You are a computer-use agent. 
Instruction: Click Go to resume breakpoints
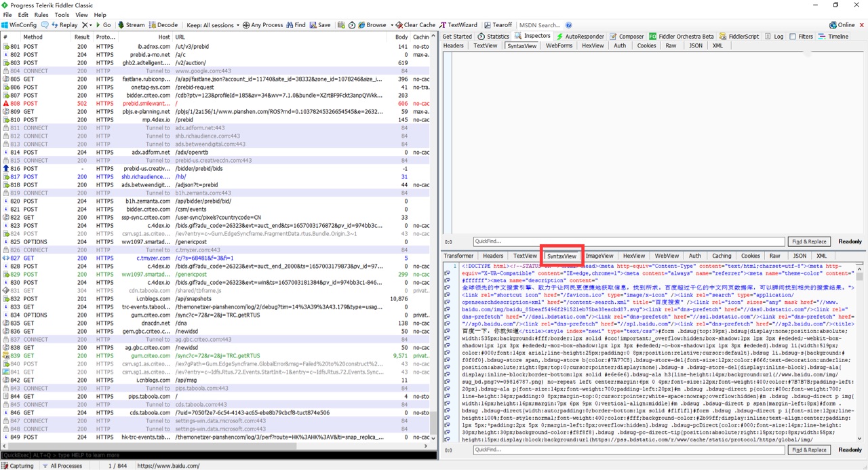(104, 25)
